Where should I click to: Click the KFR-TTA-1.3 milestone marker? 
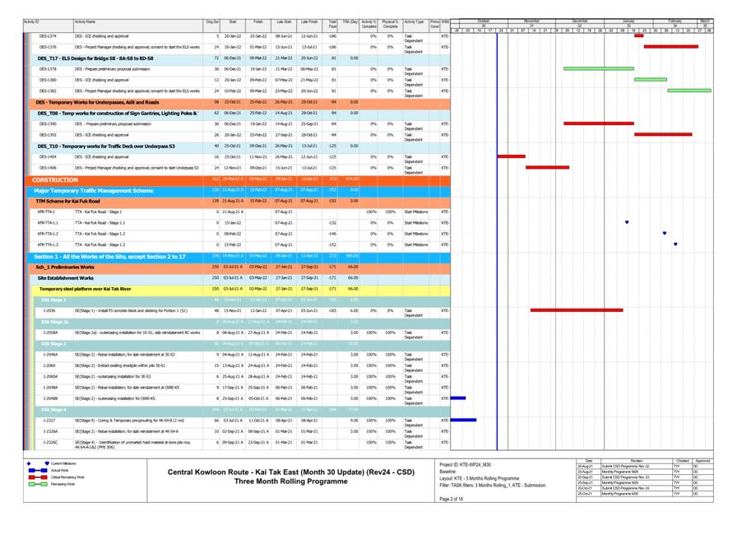click(x=675, y=244)
